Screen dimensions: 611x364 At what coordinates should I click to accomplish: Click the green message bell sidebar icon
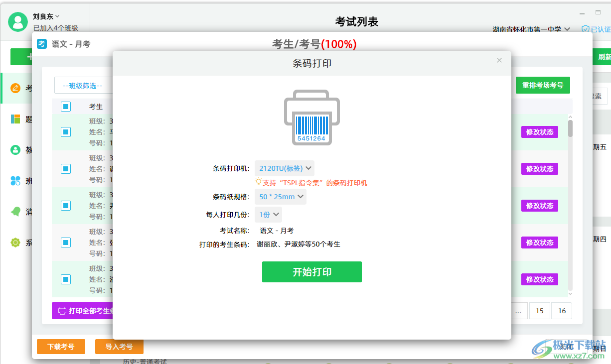(15, 212)
